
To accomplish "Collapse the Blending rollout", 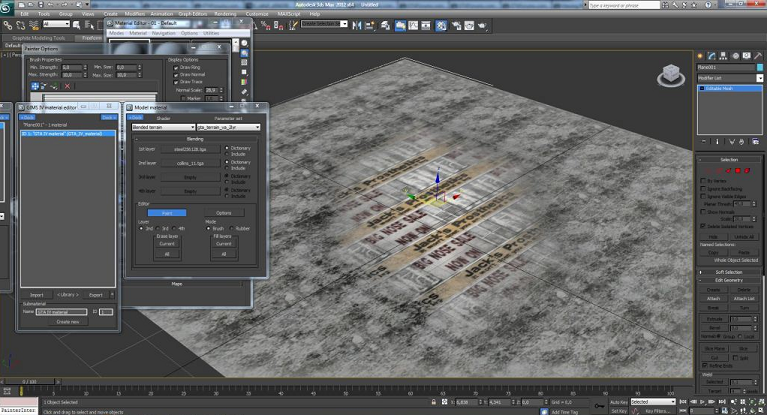I will pyautogui.click(x=195, y=139).
